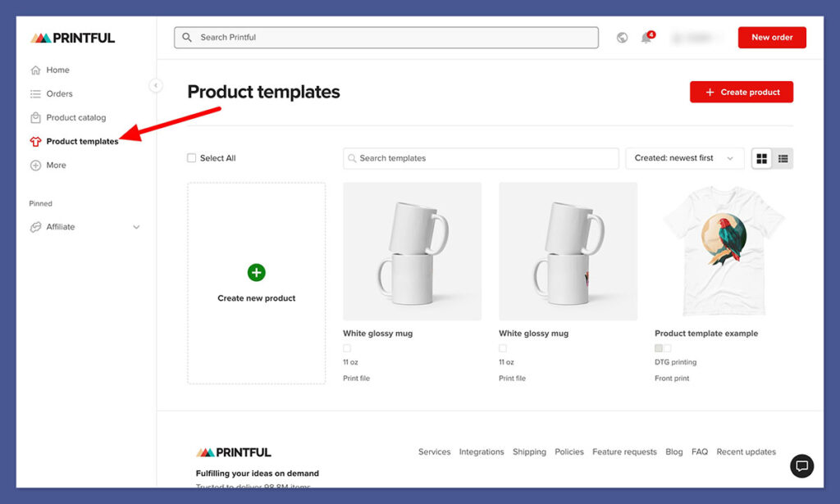The height and width of the screenshot is (504, 840).
Task: Switch to grid view layout
Action: click(762, 158)
